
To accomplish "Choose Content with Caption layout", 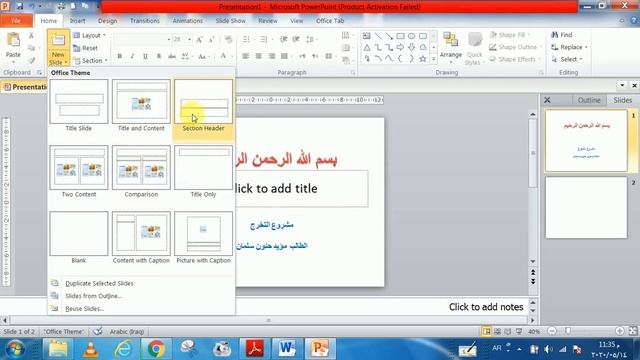I will tap(141, 238).
